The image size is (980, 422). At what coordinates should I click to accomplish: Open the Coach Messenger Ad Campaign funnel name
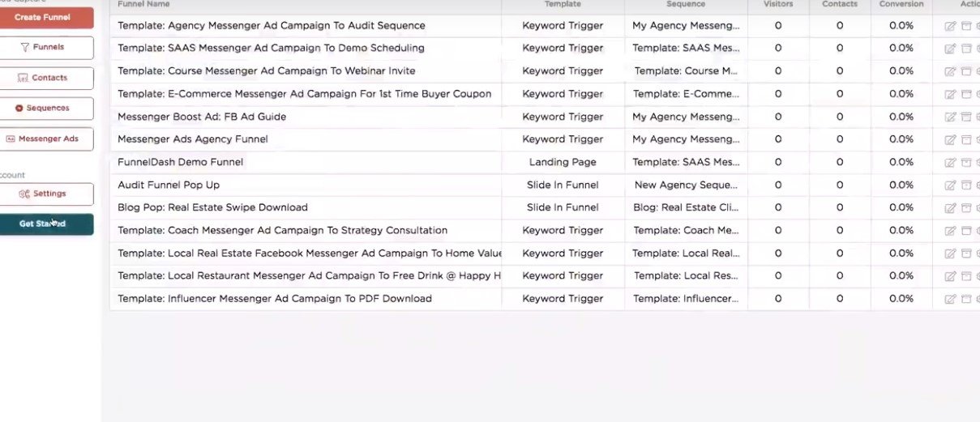(x=283, y=231)
